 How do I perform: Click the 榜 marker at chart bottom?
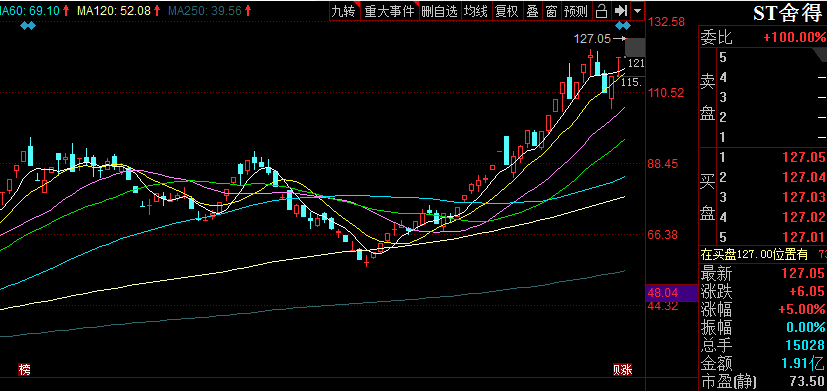pos(25,369)
